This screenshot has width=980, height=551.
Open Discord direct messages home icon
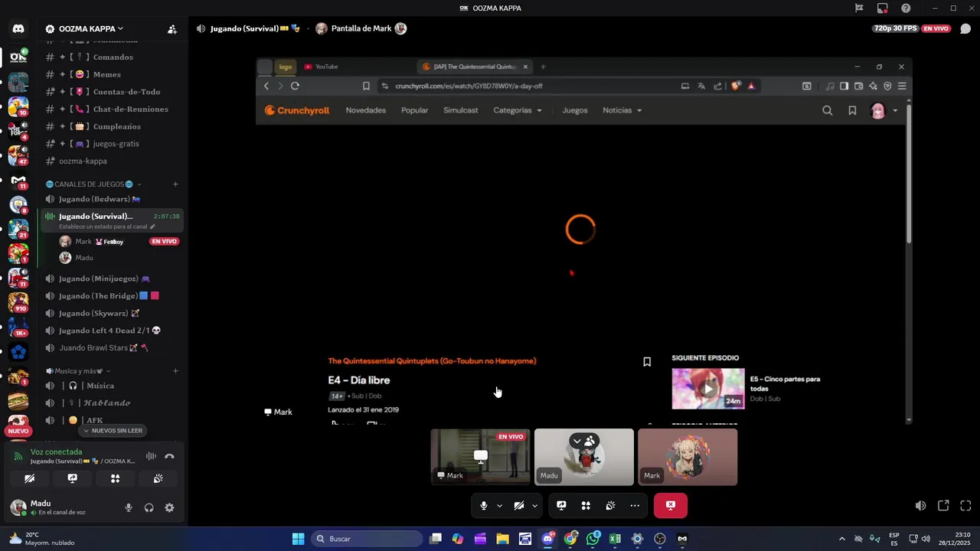coord(18,29)
